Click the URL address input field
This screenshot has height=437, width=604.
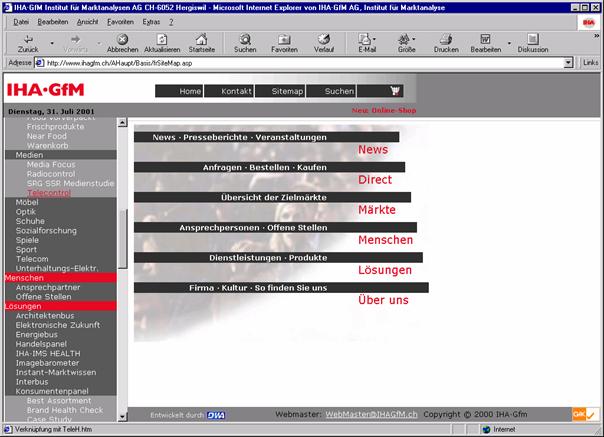tap(300, 62)
